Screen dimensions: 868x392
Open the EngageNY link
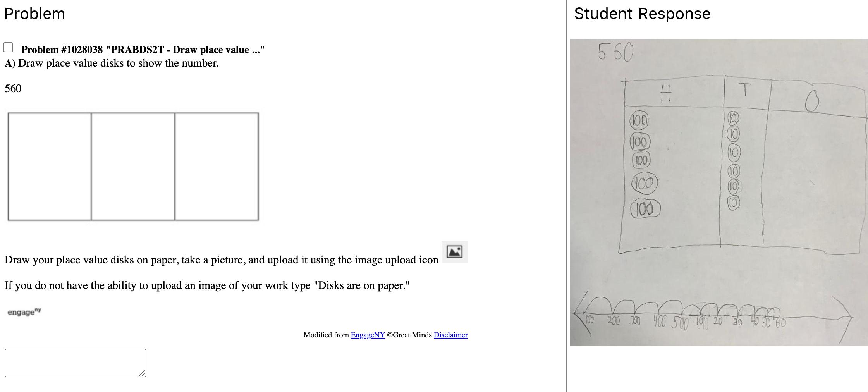coord(368,335)
